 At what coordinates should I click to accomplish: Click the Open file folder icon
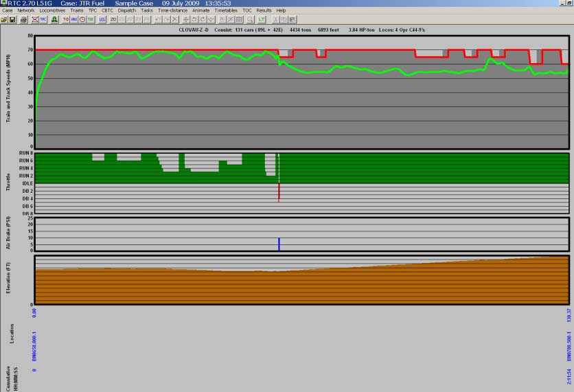(5, 20)
